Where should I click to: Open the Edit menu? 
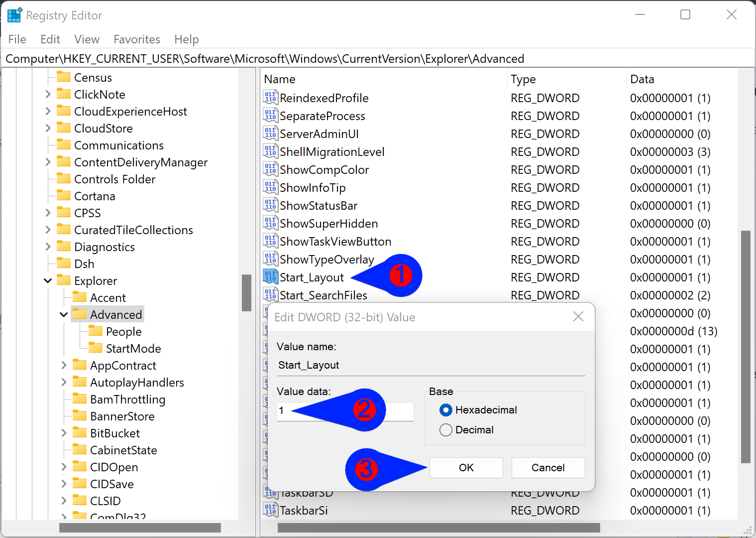click(50, 39)
